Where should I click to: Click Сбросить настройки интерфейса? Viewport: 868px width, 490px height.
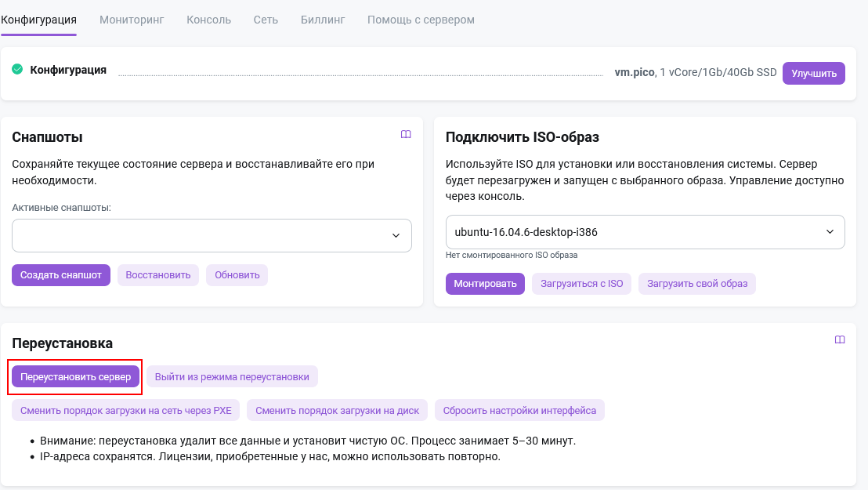(x=519, y=410)
